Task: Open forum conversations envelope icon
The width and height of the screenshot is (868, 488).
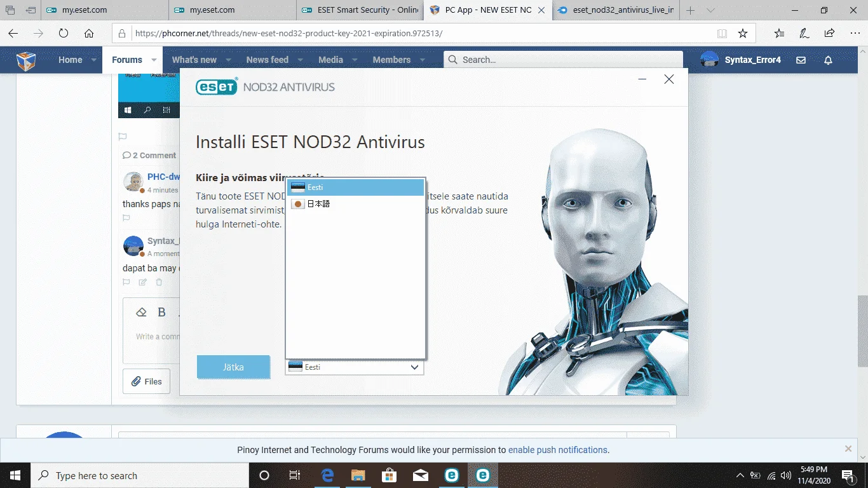Action: pos(801,60)
